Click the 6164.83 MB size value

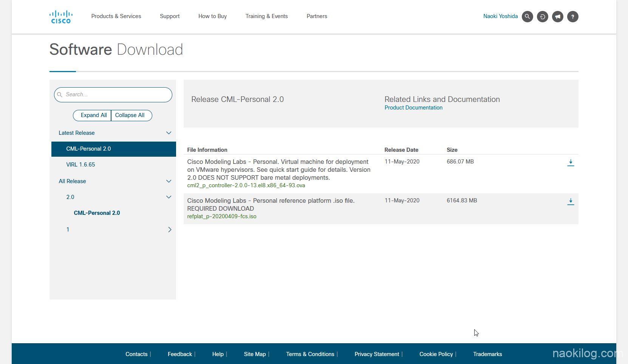(462, 201)
